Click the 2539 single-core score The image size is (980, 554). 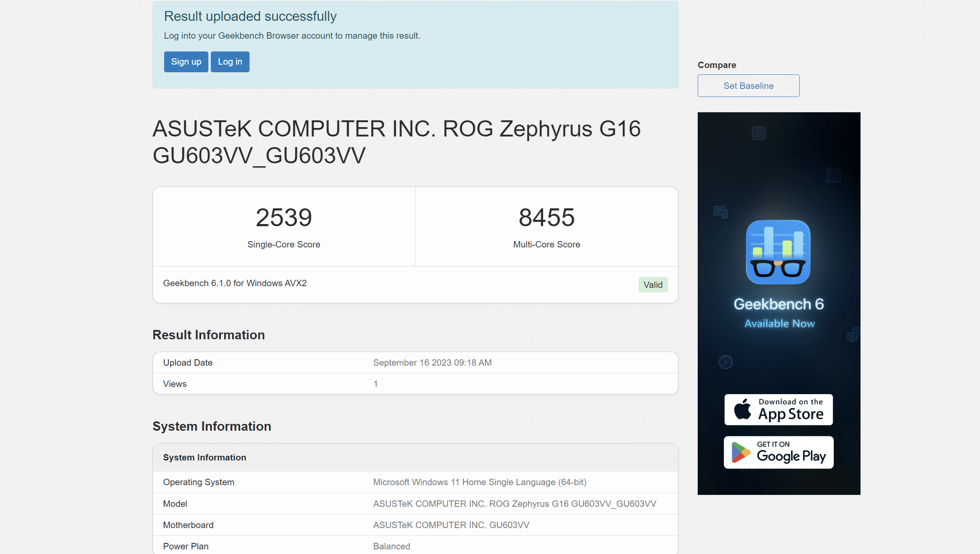[284, 217]
